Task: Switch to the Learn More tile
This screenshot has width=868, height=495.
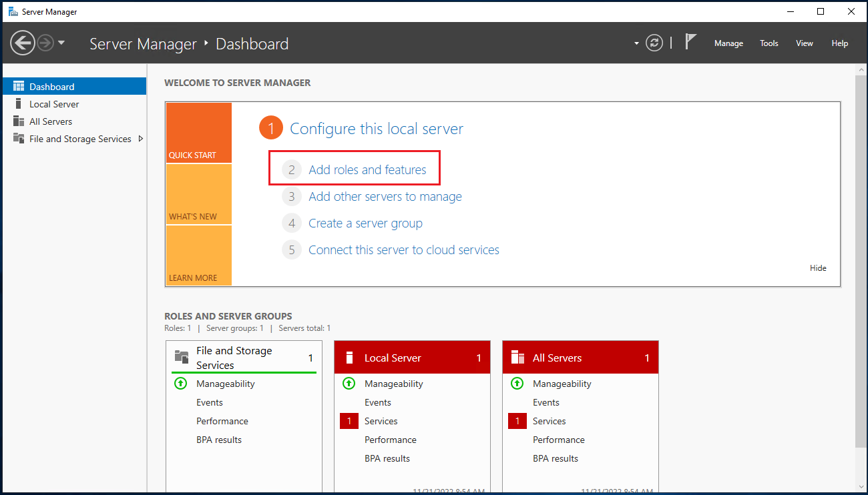Action: pyautogui.click(x=199, y=256)
